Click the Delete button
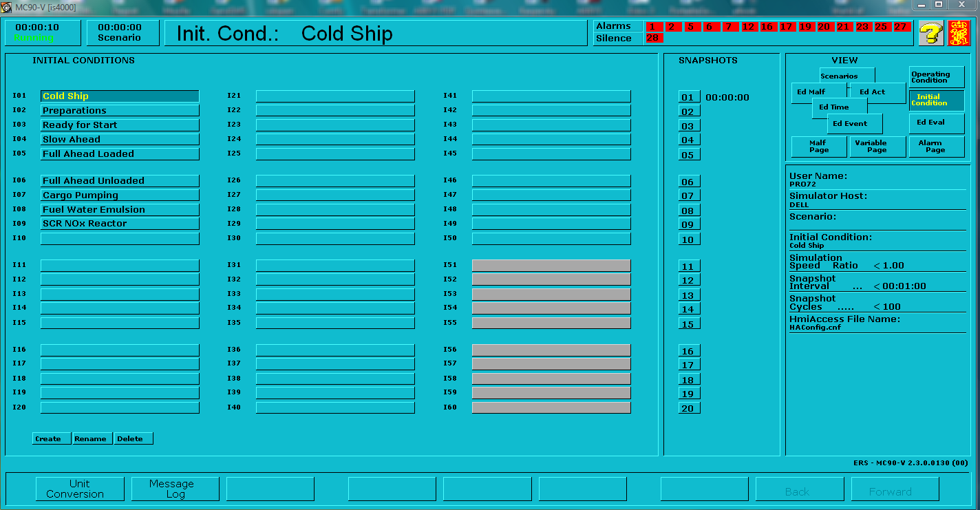 pyautogui.click(x=133, y=438)
